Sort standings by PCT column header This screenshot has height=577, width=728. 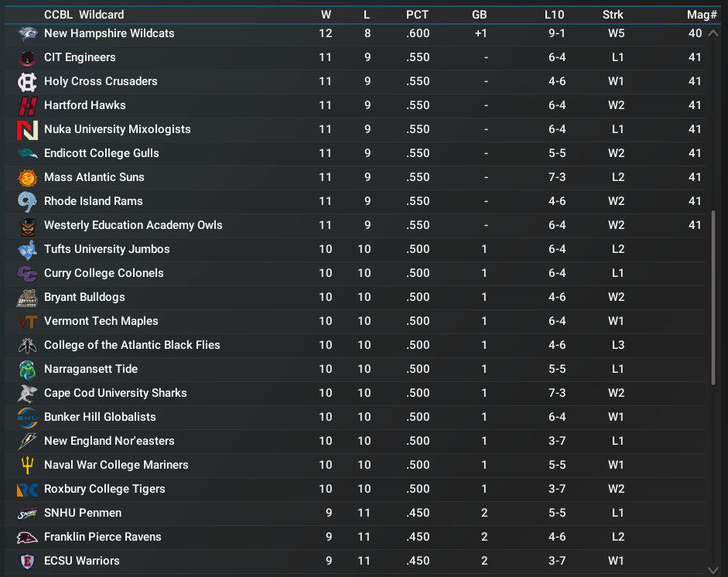[417, 15]
